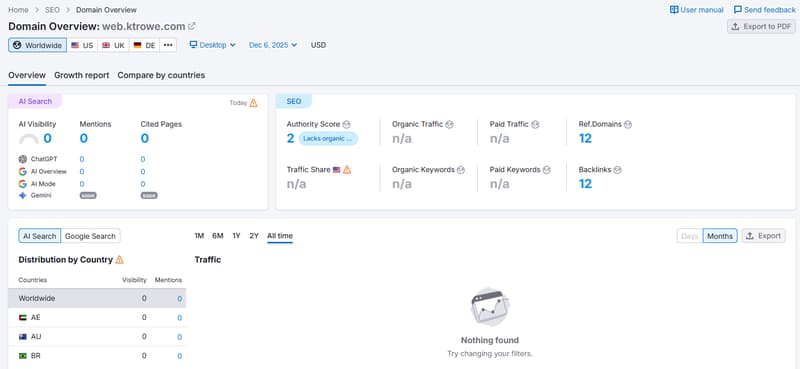800x369 pixels.
Task: Open the Growth report tab
Action: (x=82, y=75)
